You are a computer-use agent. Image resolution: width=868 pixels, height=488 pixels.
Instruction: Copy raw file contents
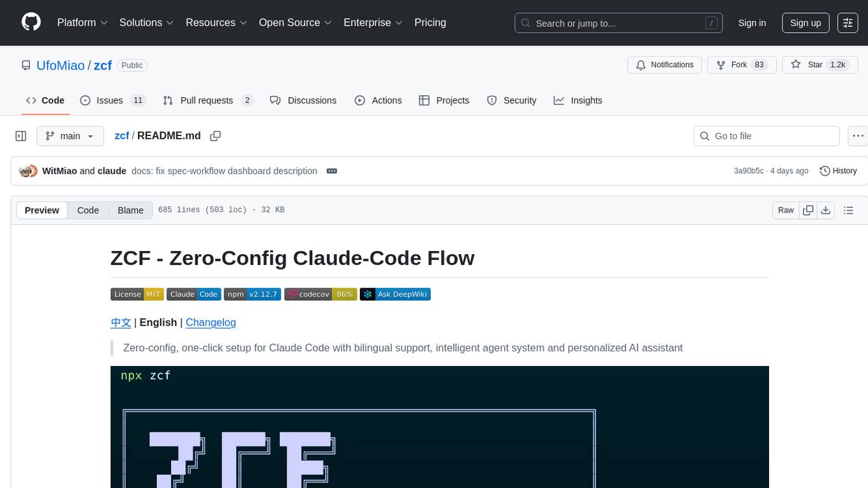(809, 210)
